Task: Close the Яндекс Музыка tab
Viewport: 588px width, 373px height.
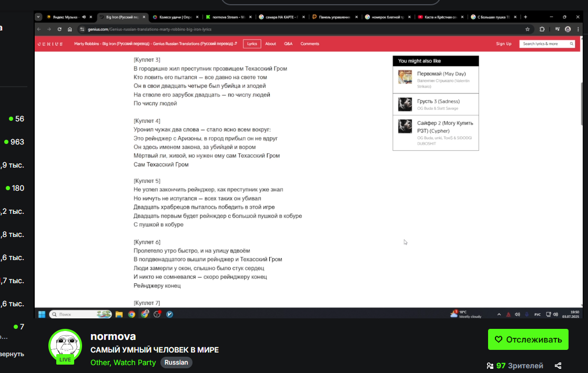Action: [91, 17]
